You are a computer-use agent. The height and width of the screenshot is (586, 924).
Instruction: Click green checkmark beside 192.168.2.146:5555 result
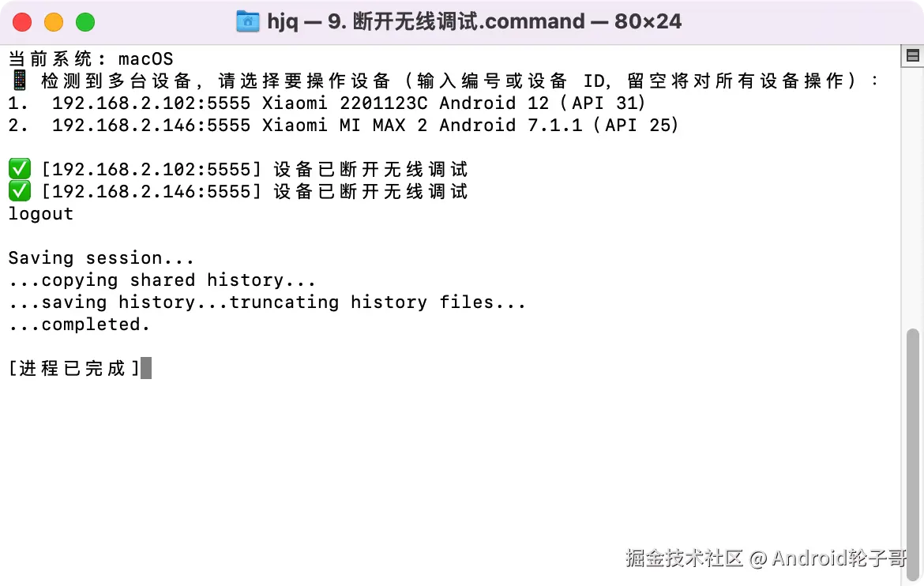[20, 191]
